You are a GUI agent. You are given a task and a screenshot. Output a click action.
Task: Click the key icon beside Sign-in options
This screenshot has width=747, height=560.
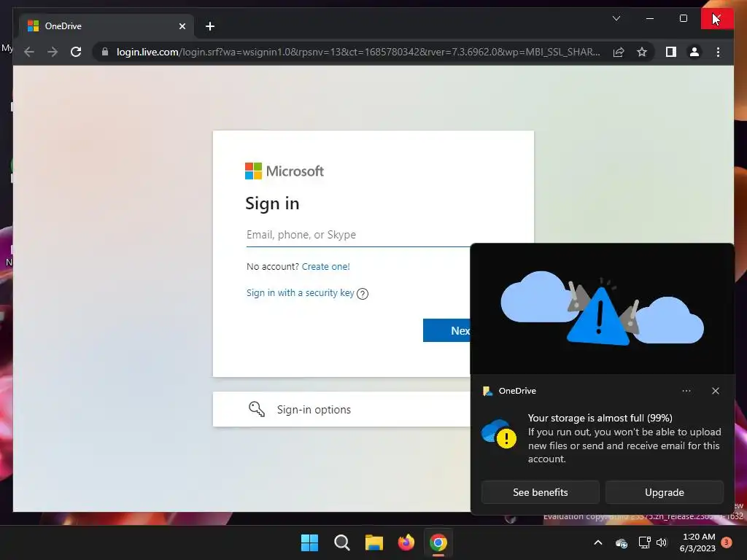tap(257, 409)
